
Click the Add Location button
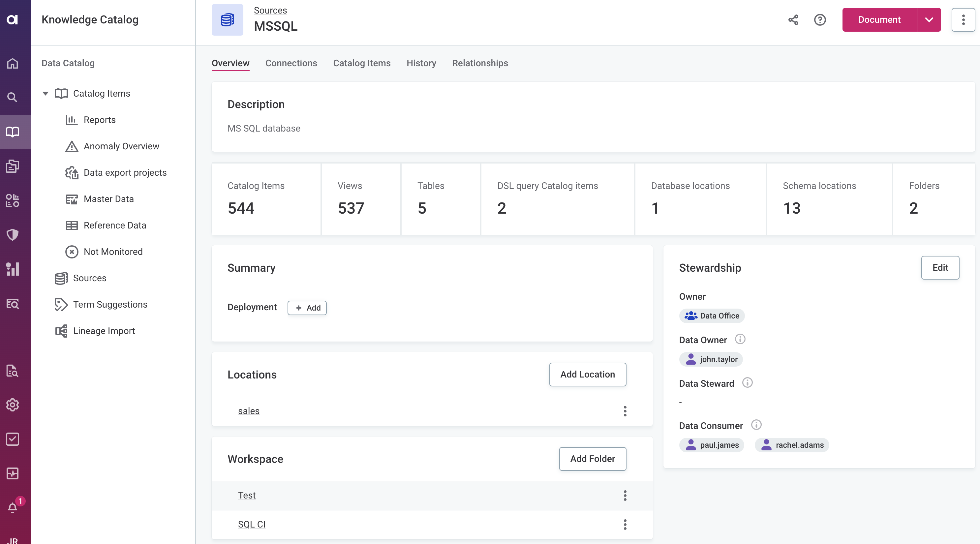click(587, 374)
